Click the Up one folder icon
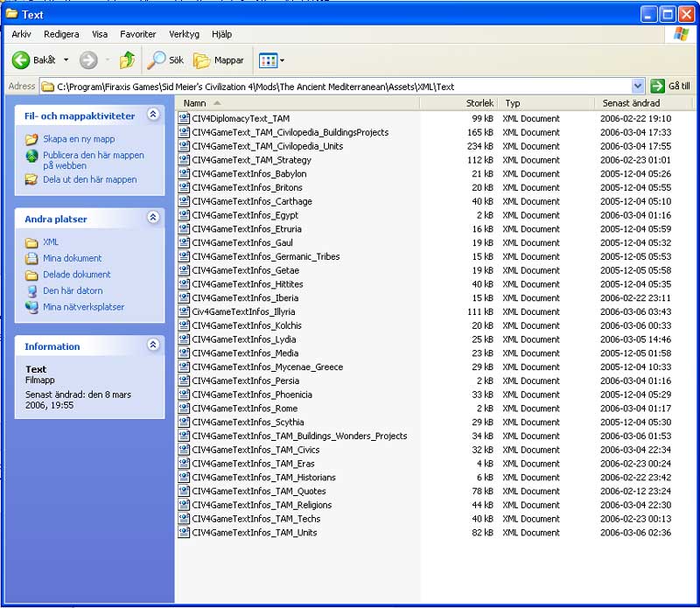Viewport: 700px width, 608px height. 128,60
